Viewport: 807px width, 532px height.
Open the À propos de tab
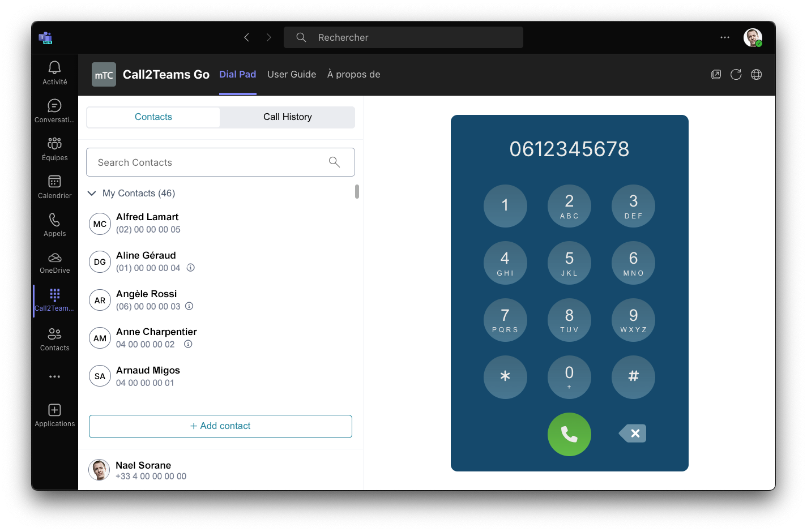click(353, 74)
